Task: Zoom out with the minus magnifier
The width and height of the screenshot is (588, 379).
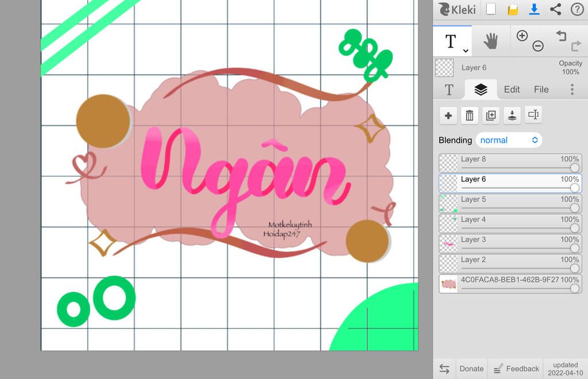Action: 537,46
